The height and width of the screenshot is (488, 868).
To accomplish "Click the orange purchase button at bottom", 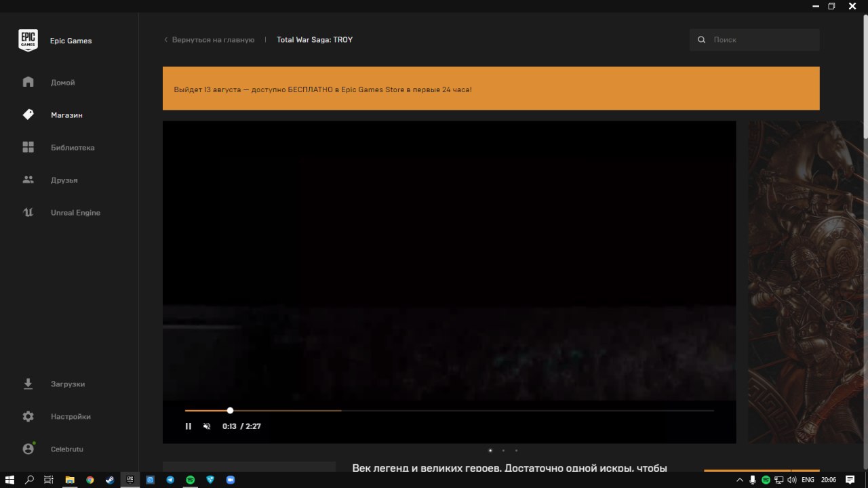I will (x=747, y=470).
